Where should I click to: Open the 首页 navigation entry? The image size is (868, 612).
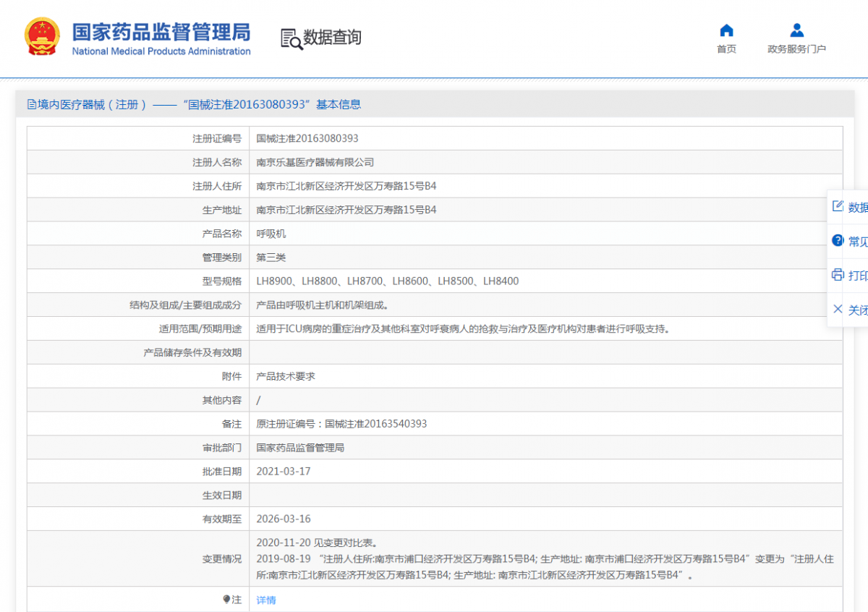726,48
